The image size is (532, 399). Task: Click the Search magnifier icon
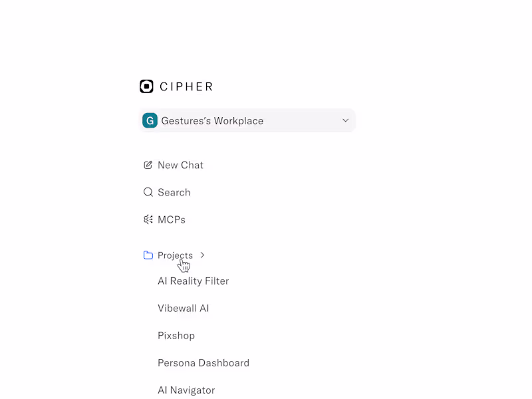(148, 192)
